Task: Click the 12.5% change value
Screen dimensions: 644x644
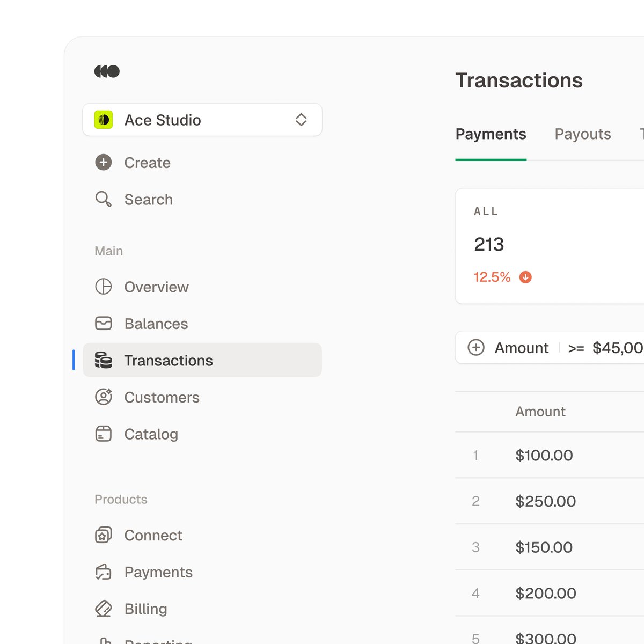Action: pos(492,277)
